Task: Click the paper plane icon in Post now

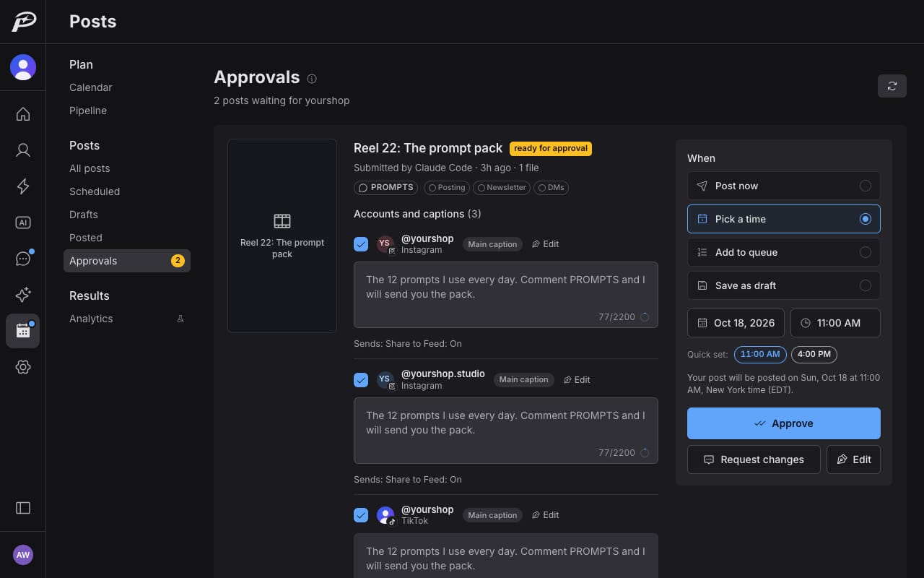Action: click(702, 186)
